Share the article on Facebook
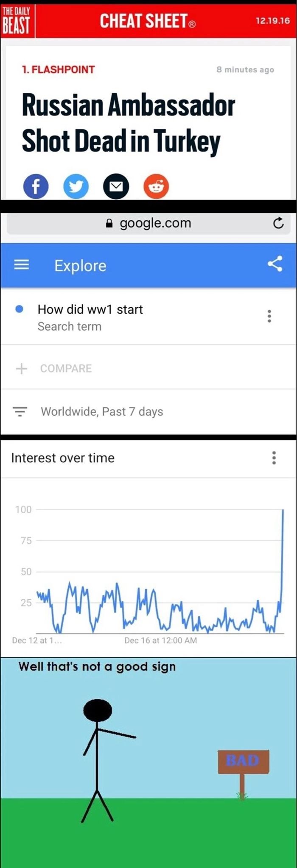This screenshot has height=868, width=297. (x=36, y=186)
